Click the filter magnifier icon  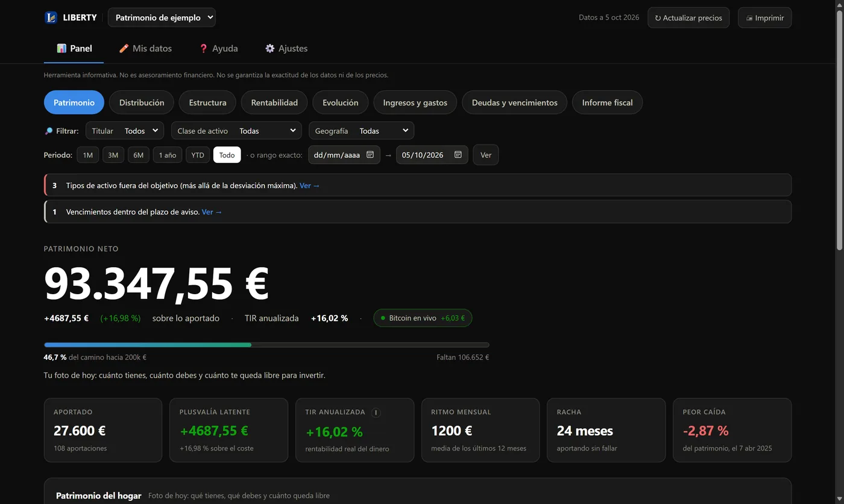(48, 131)
